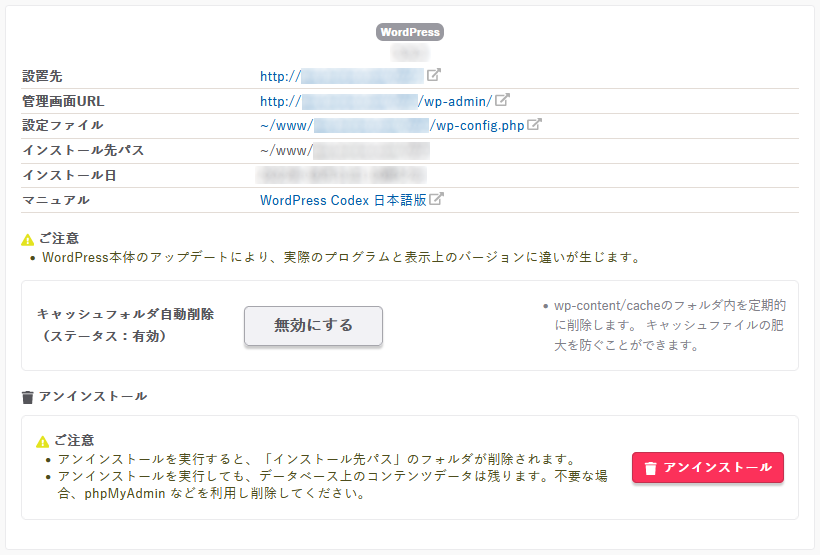Viewport: 820px width, 555px height.
Task: Open WordPress Codex 日本語版 manual link
Action: coord(342,200)
